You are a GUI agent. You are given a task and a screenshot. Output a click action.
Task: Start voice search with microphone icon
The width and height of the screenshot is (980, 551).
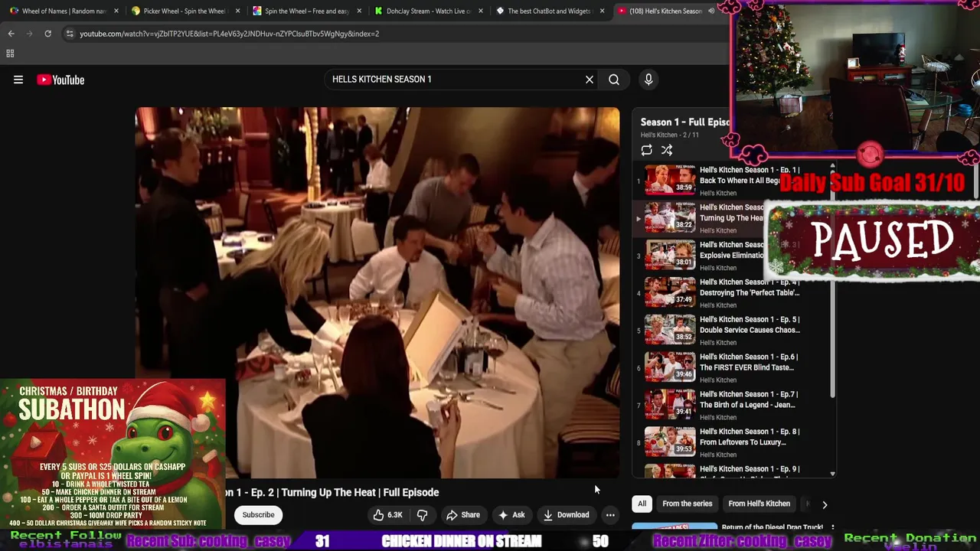point(648,80)
